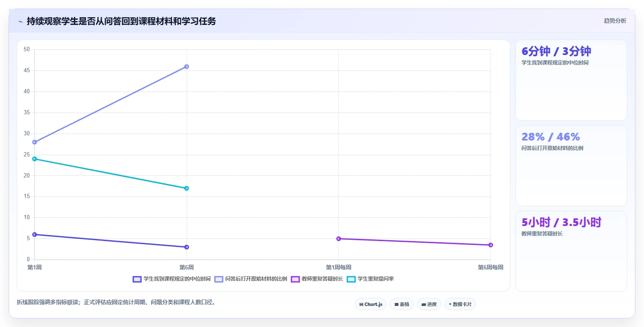644x327 pixels.
Task: Select the Chart.js chip
Action: coord(371,304)
